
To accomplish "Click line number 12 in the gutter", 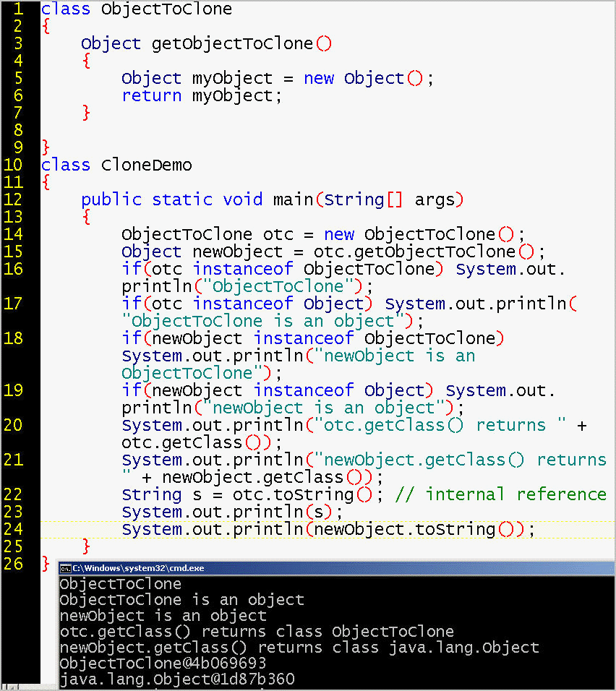I will (13, 199).
